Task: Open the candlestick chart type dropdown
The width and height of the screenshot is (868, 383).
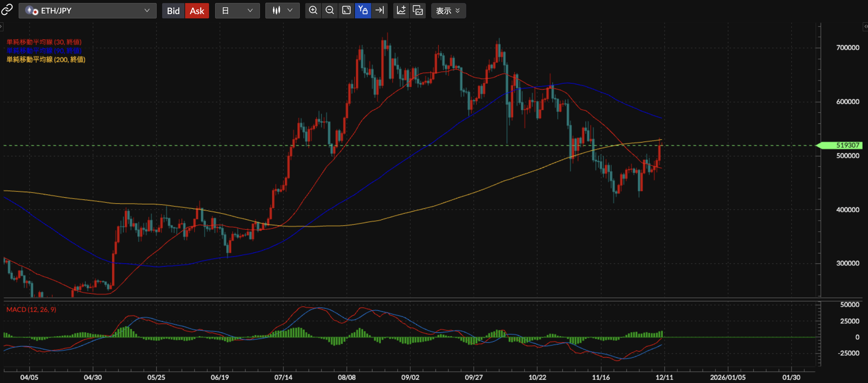Action: pos(282,11)
